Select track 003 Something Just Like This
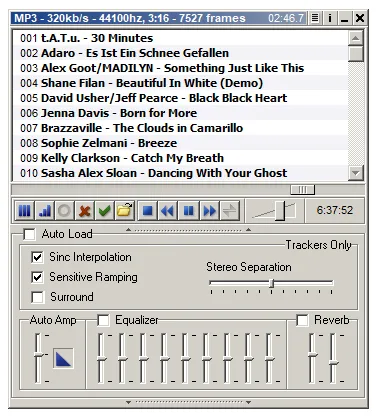The height and width of the screenshot is (418, 378). [x=180, y=68]
